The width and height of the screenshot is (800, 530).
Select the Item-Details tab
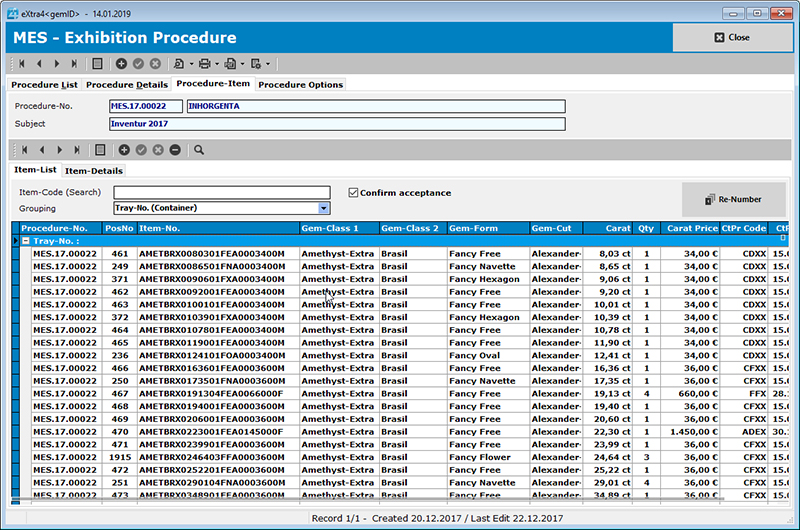(94, 170)
